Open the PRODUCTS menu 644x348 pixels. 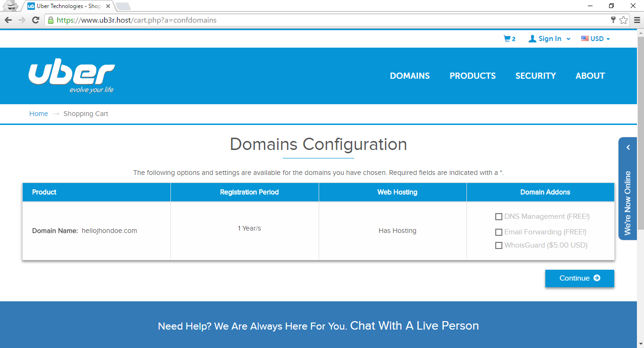click(x=473, y=76)
